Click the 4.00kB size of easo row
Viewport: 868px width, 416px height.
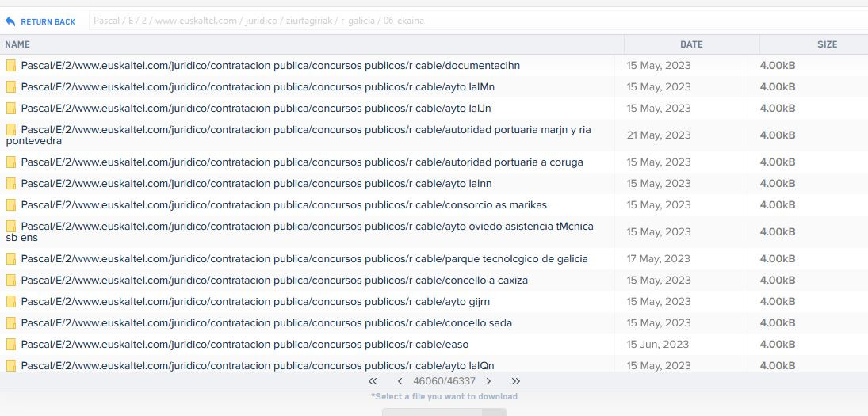pyautogui.click(x=778, y=345)
